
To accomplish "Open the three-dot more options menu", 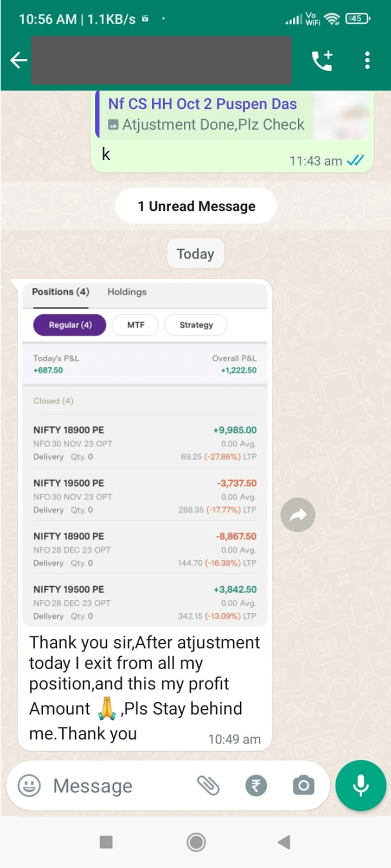I will [367, 60].
